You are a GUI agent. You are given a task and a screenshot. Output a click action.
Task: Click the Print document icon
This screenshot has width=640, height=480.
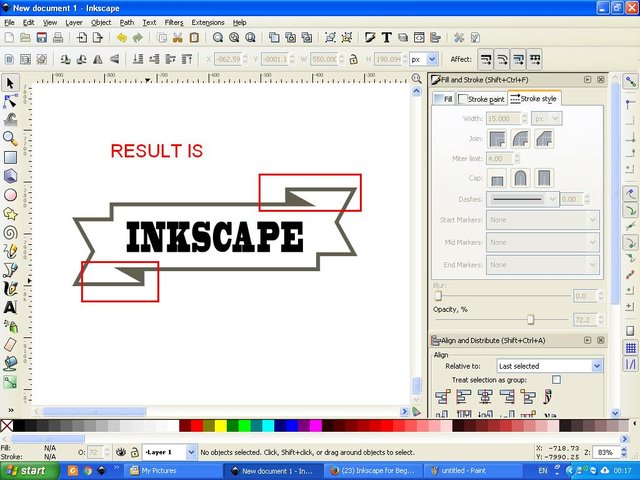click(x=58, y=38)
